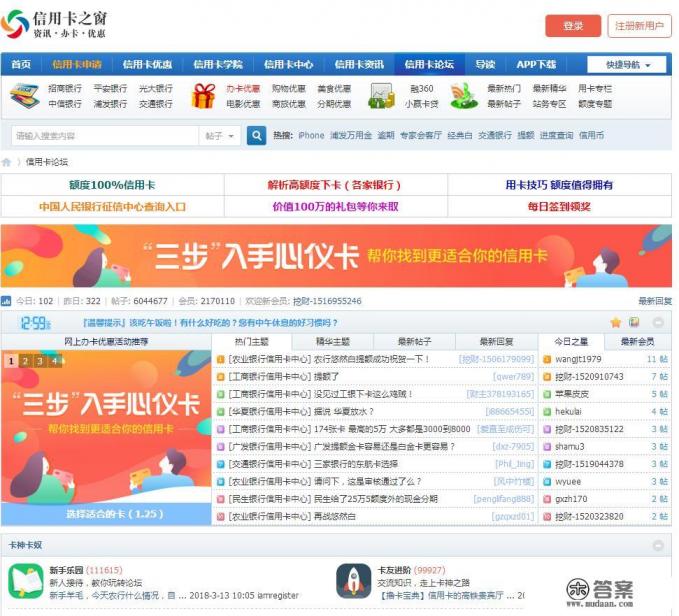
Task: Click the rank icon beside hekulai
Action: tap(547, 412)
